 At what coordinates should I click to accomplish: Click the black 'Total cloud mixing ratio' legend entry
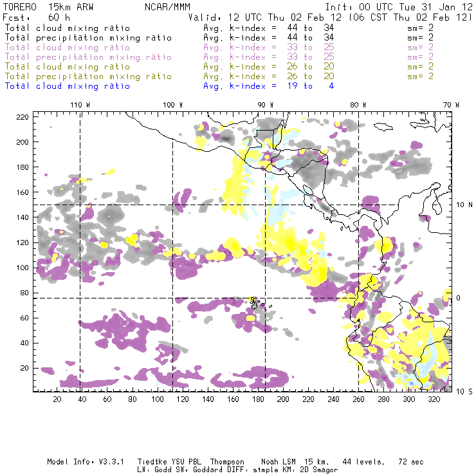click(68, 28)
